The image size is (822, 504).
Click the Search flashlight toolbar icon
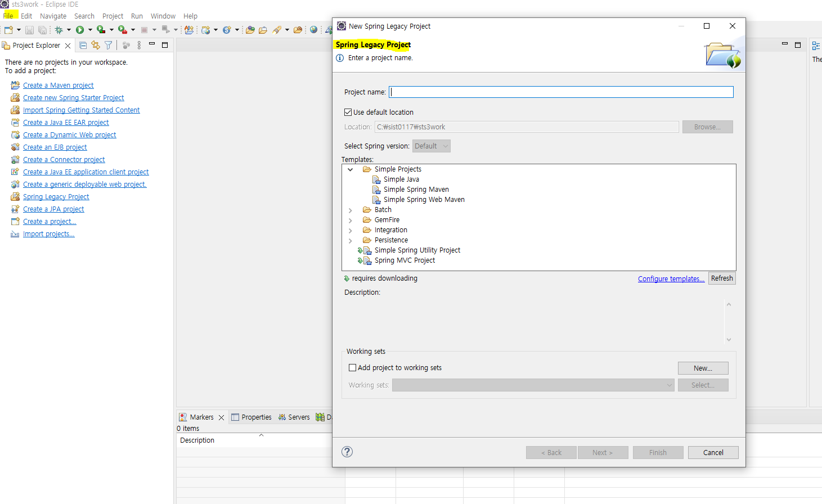tap(277, 30)
